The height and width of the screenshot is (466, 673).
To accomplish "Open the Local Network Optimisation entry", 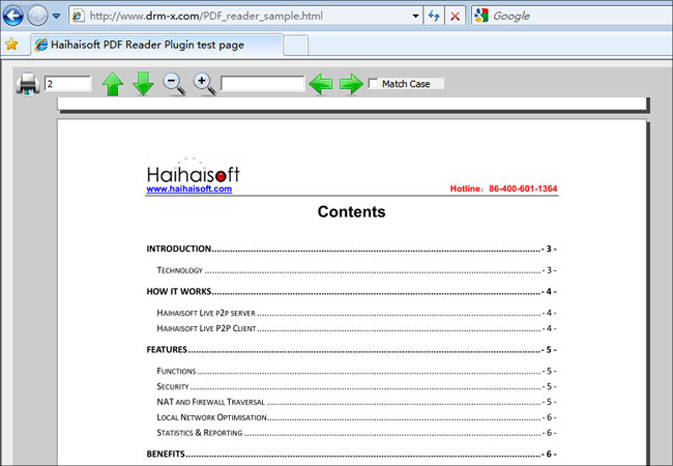I will point(357,418).
